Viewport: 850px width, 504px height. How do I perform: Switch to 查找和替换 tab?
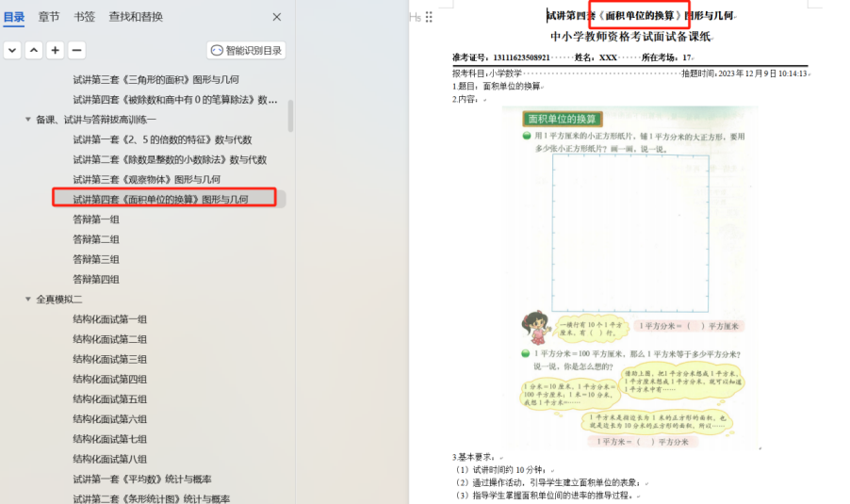[x=136, y=17]
